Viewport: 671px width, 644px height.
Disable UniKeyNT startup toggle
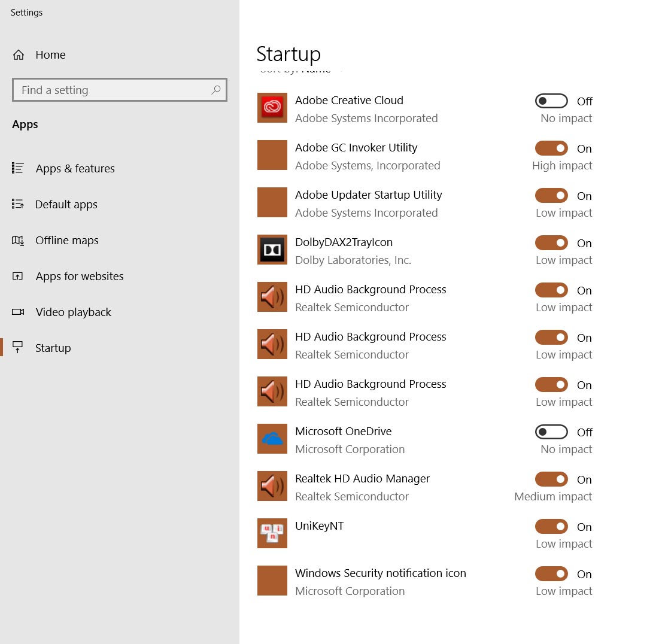click(551, 526)
